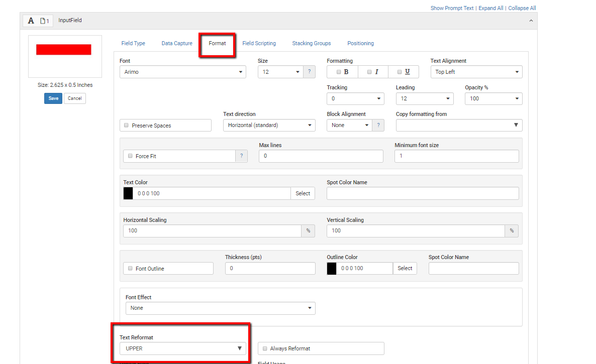Click the Minimum font size input
The height and width of the screenshot is (364, 596).
(456, 156)
